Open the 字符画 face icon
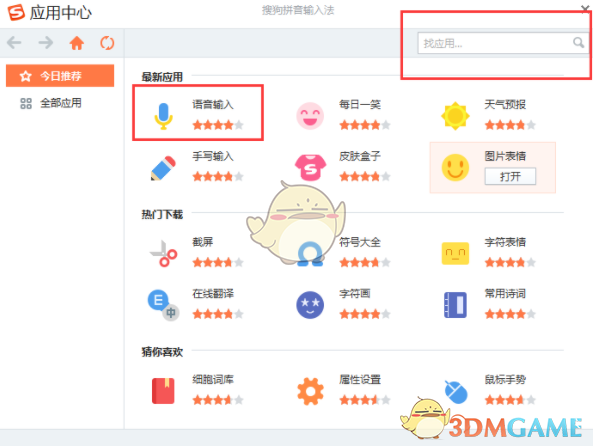 point(310,305)
